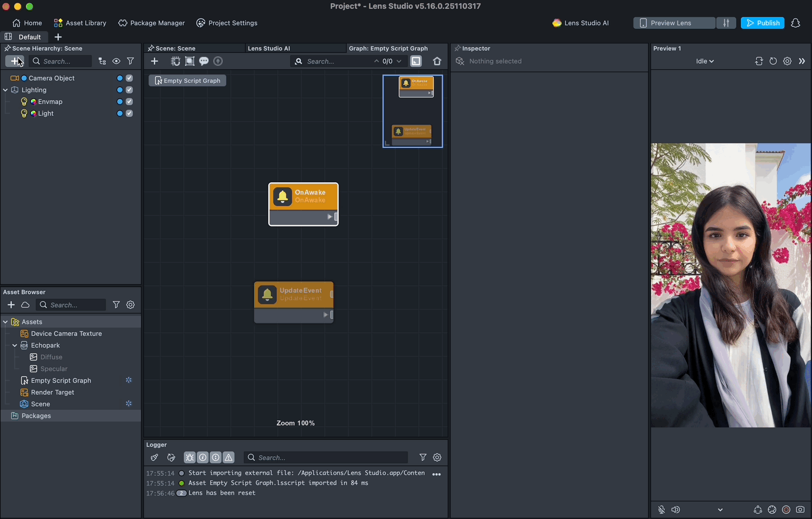The width and height of the screenshot is (812, 519).
Task: Toggle the Envmap enabled checkbox
Action: click(129, 102)
